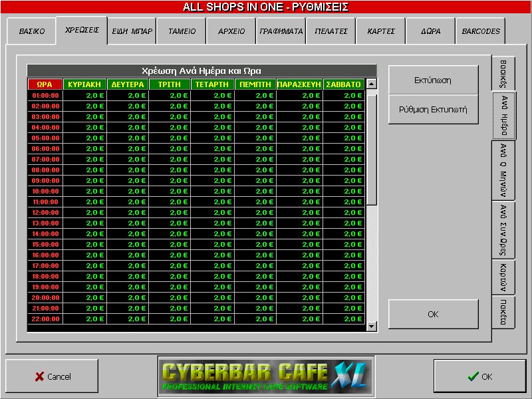Open the vertical Πακέτα side tab
Image resolution: width=532 pixels, height=399 pixels.
coord(503,311)
